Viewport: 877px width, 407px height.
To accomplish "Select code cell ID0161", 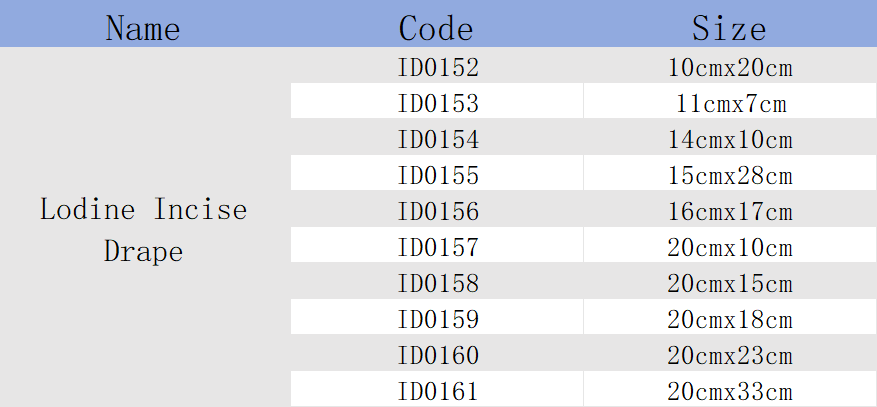I will coord(437,389).
